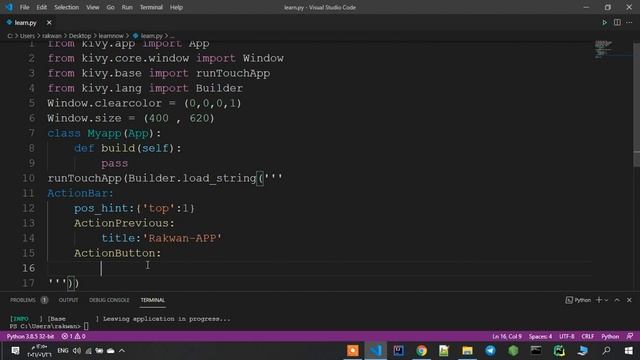The image size is (640, 360).
Task: Change indentation via Spaces: 4
Action: coord(540,336)
